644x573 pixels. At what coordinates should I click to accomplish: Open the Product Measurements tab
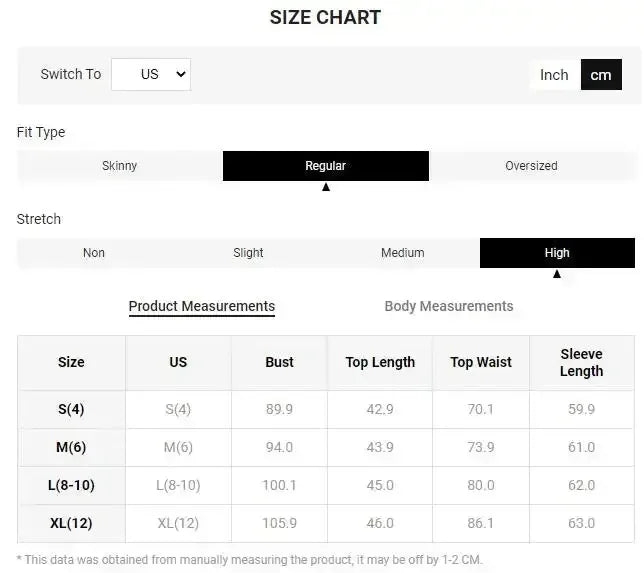202,306
